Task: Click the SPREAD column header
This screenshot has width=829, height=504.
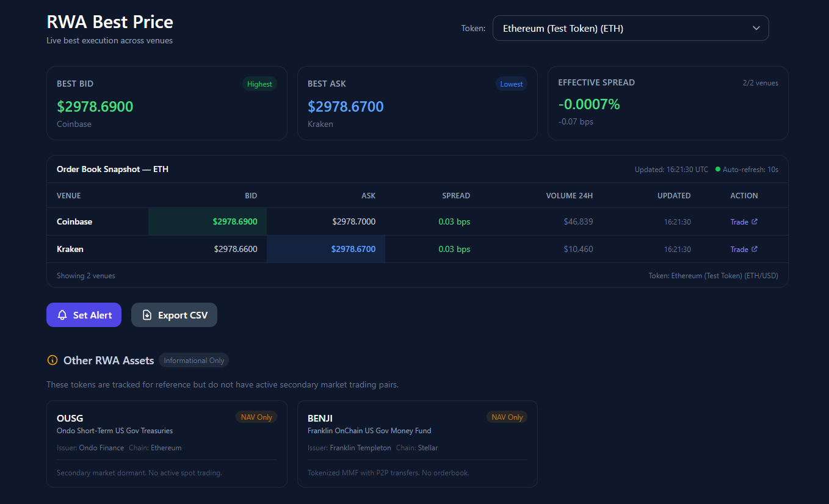Action: pos(456,196)
